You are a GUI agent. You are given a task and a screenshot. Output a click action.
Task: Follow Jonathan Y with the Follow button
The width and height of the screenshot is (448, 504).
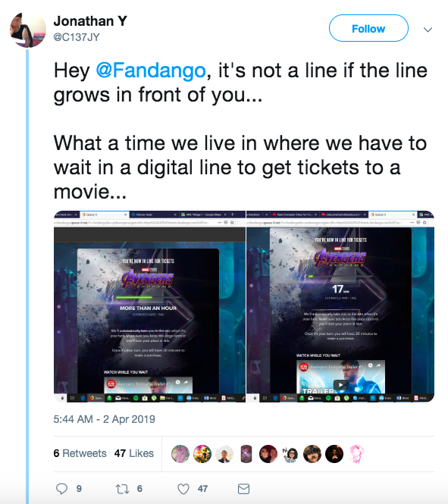click(x=368, y=28)
